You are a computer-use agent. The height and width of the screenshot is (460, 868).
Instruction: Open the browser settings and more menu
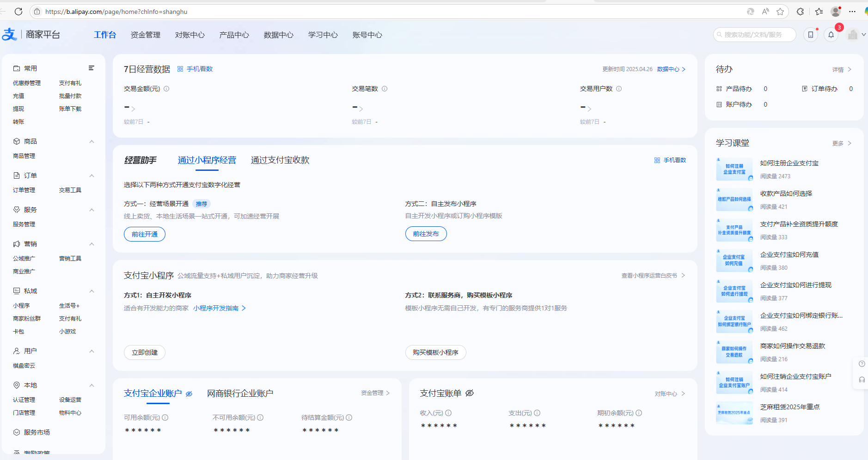click(852, 12)
